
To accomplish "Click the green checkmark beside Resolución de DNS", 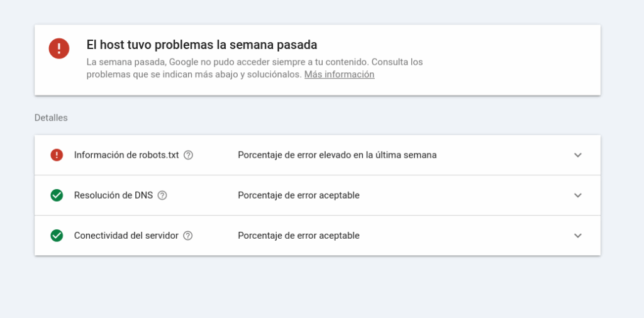I will pyautogui.click(x=57, y=195).
